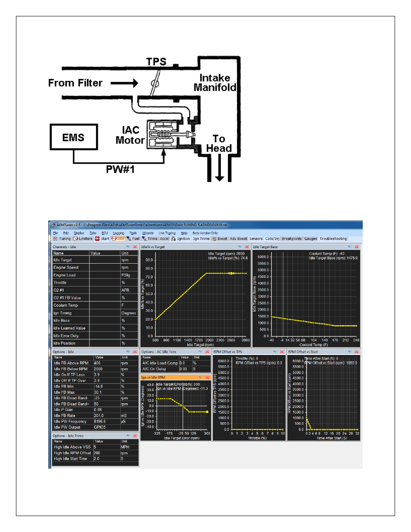Click the Name column header in Channels - Idle

pos(71,253)
